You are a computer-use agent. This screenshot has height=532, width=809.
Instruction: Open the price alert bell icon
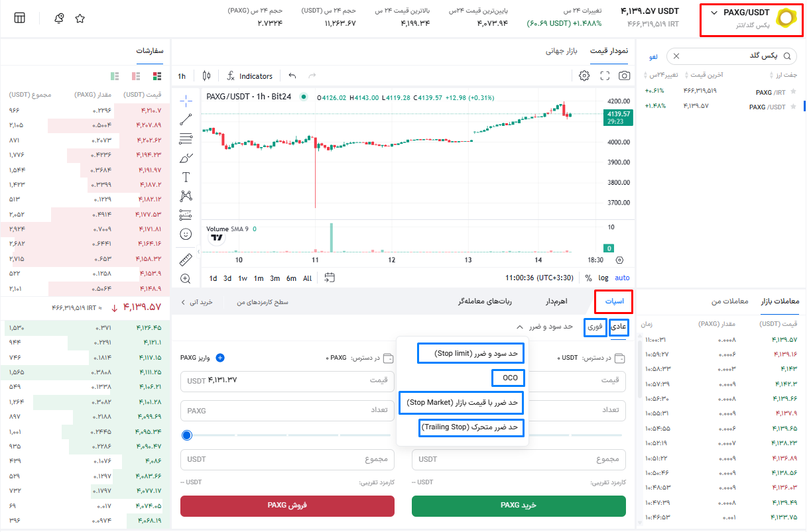point(59,18)
